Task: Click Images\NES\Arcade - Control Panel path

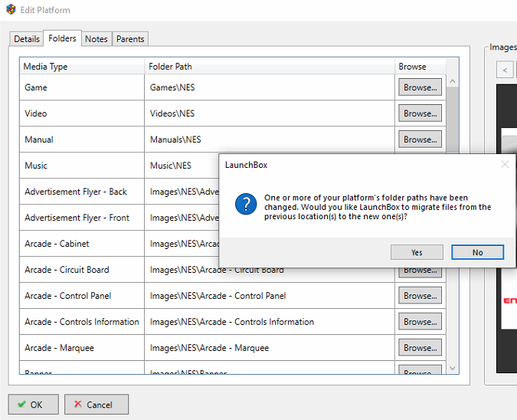Action: coord(270,296)
